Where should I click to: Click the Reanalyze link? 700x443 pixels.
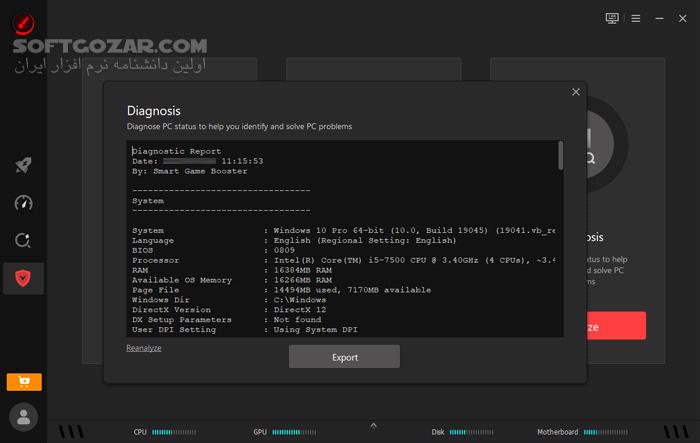[x=144, y=348]
